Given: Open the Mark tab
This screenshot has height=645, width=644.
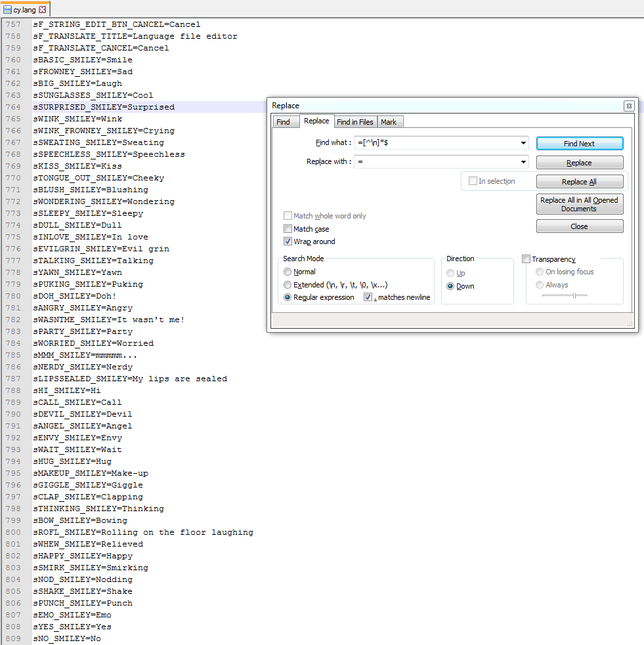Looking at the screenshot, I should click(390, 121).
